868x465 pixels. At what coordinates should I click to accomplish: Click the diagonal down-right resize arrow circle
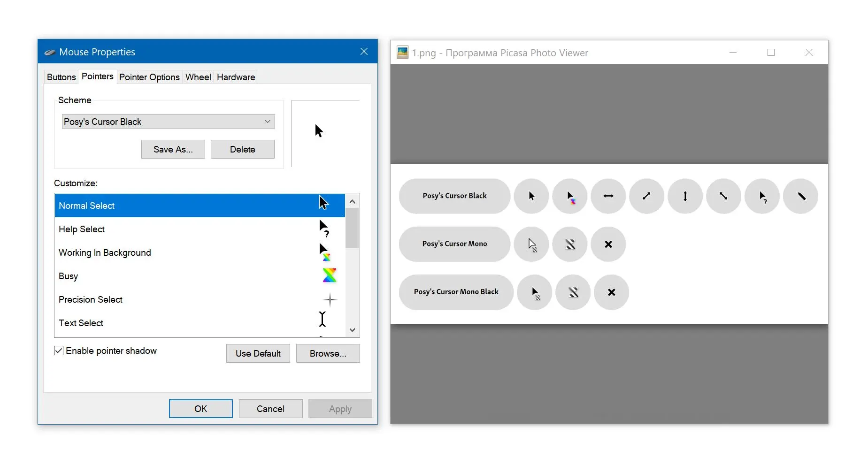[724, 196]
